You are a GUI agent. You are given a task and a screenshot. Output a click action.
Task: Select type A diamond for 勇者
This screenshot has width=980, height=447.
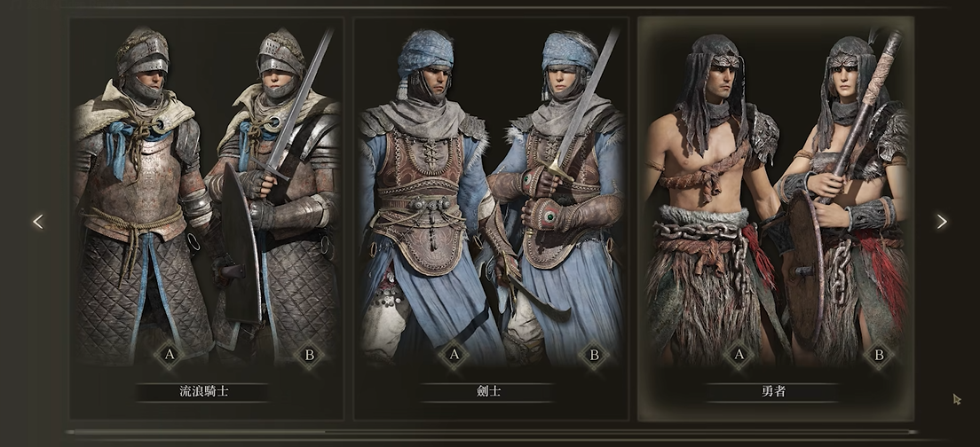739,356
